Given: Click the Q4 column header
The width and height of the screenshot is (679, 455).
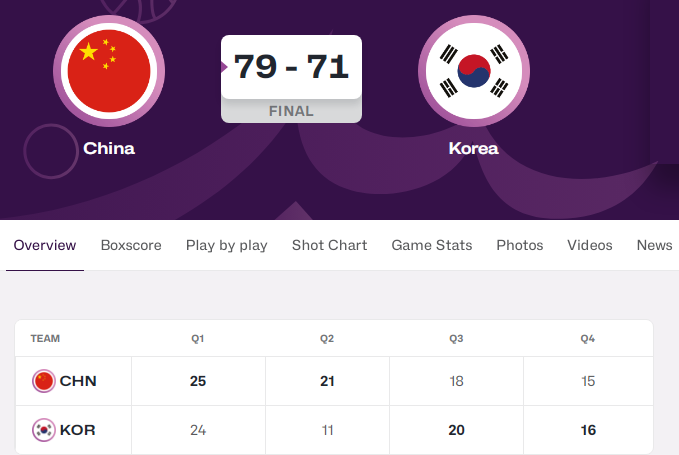Looking at the screenshot, I should tap(588, 339).
